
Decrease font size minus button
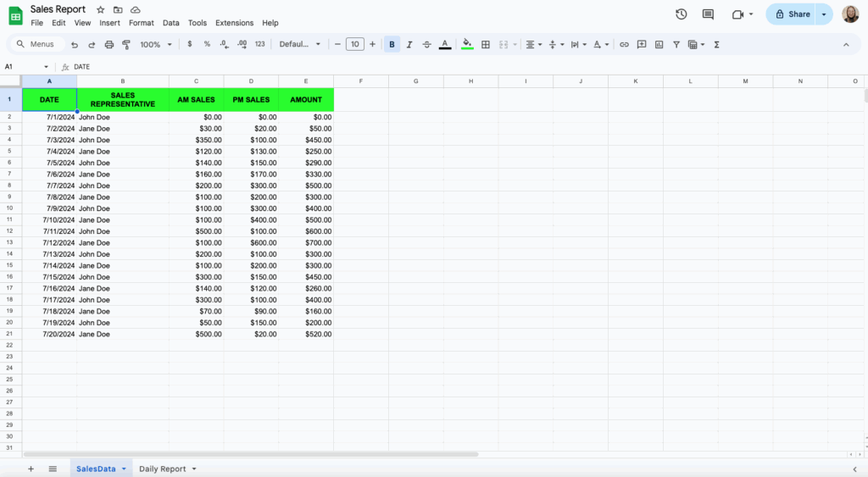(337, 44)
